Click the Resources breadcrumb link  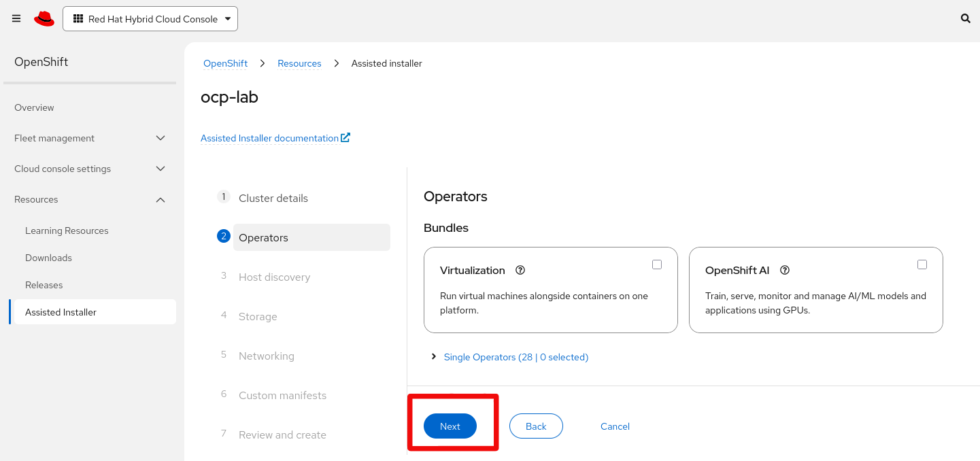coord(299,63)
